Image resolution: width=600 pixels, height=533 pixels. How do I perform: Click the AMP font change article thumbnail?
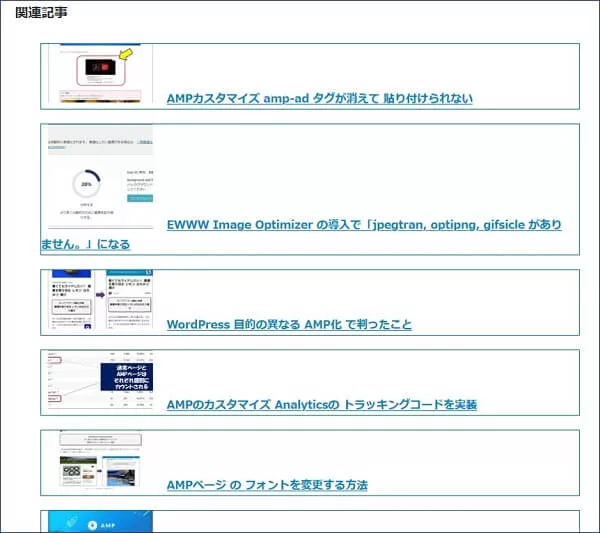point(100,460)
